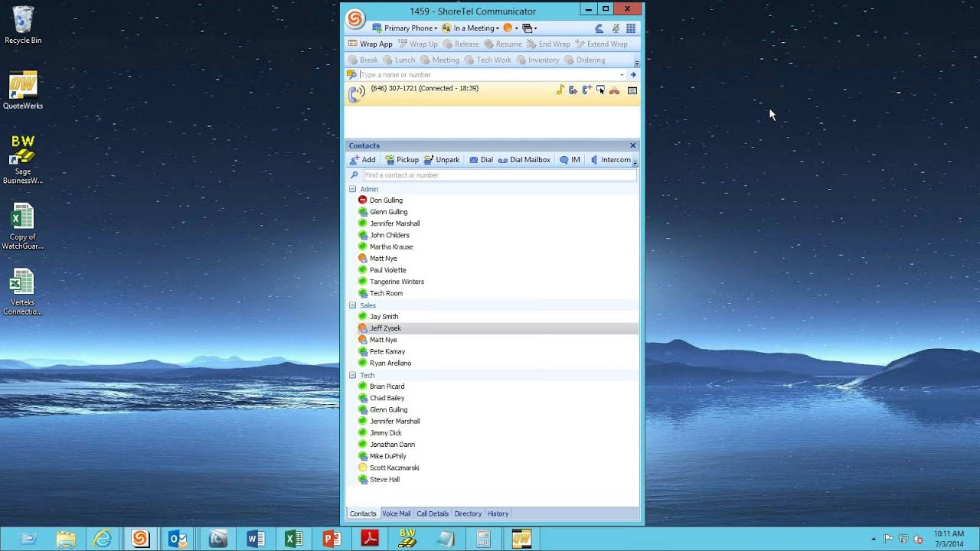The height and width of the screenshot is (551, 980).
Task: Click the Dial Mailbox button
Action: (x=524, y=160)
